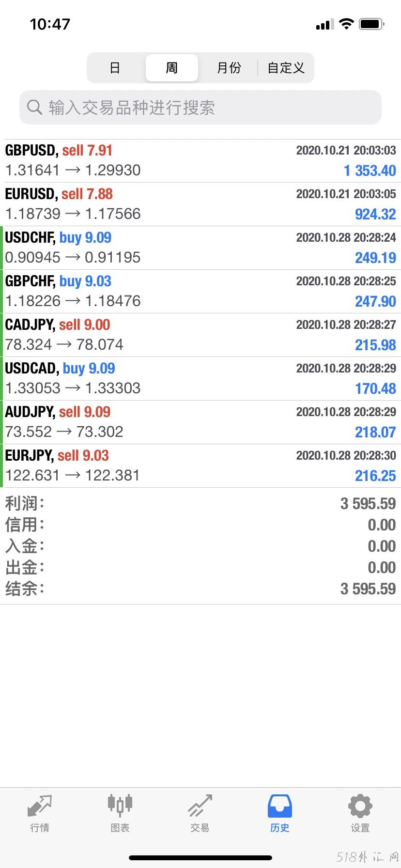Select the USDCHF buy 9.09 record

pyautogui.click(x=200, y=248)
